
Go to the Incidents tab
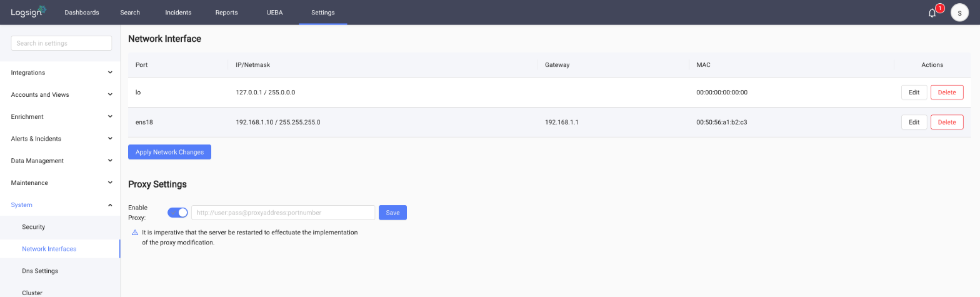[178, 13]
